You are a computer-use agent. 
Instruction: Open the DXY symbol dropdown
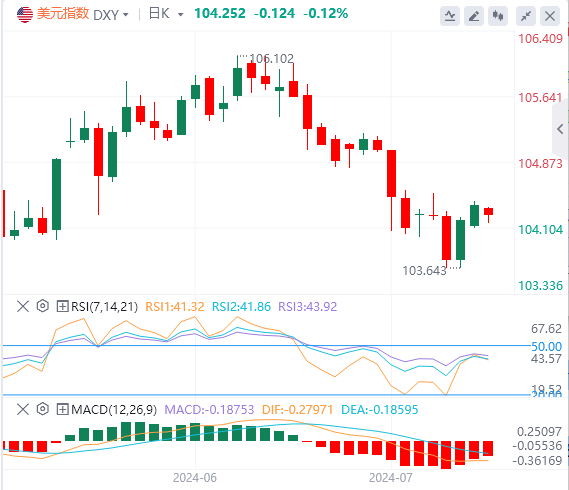coord(111,15)
